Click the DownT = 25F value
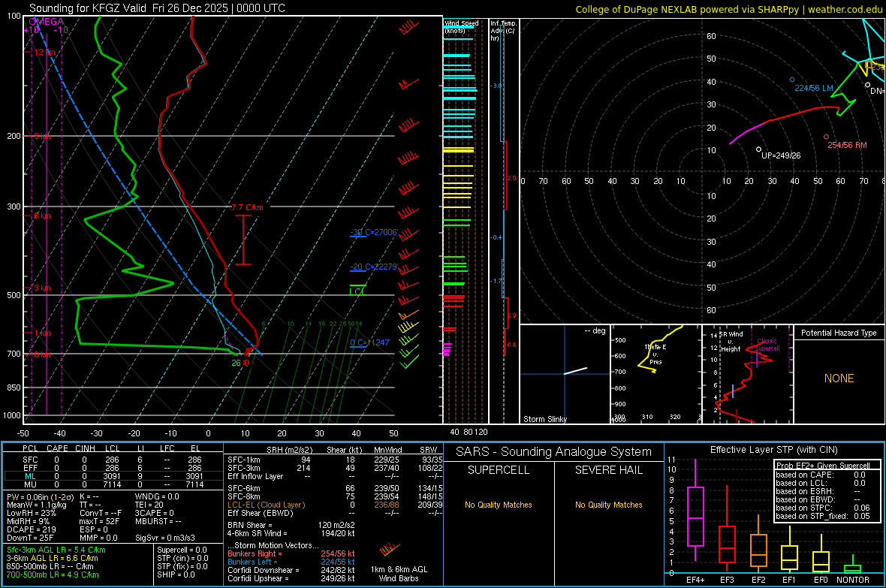The image size is (886, 588). (30, 538)
